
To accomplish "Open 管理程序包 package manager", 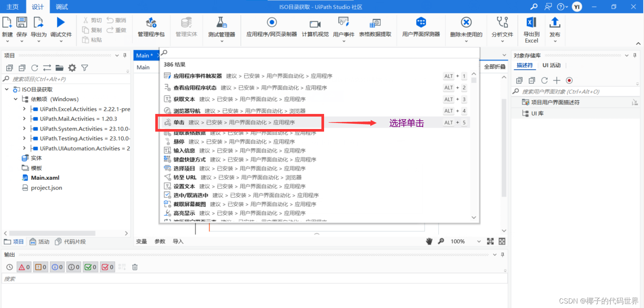I will click(151, 23).
